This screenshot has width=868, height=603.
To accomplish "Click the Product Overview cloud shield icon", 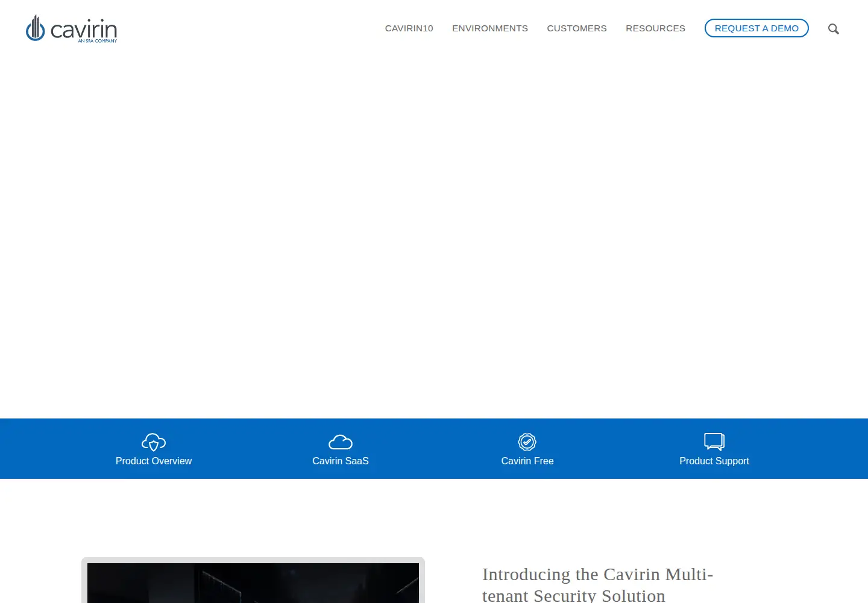I will point(154,442).
